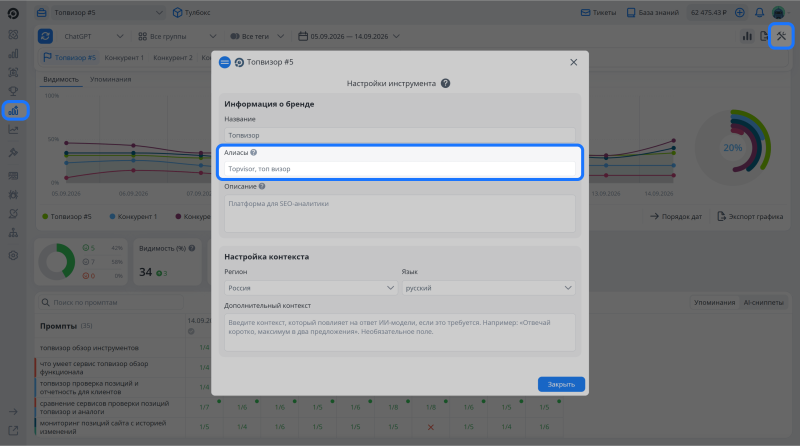The width and height of the screenshot is (800, 446).
Task: Open the bar chart icon in left sidebar
Action: point(13,54)
